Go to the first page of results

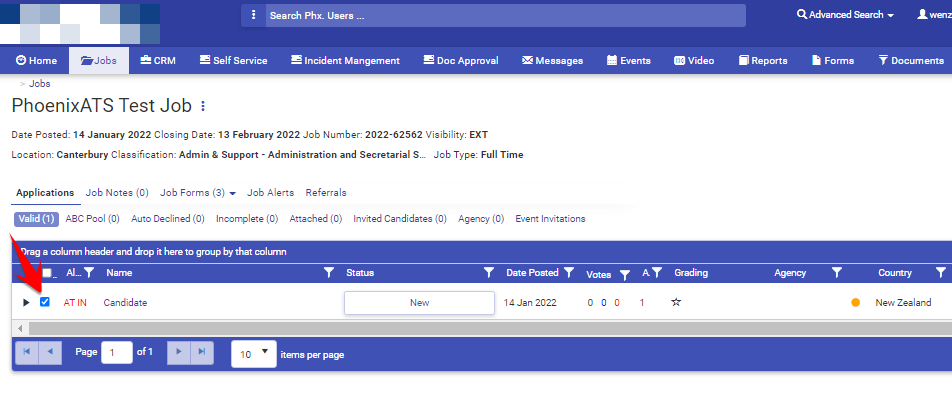click(x=27, y=352)
